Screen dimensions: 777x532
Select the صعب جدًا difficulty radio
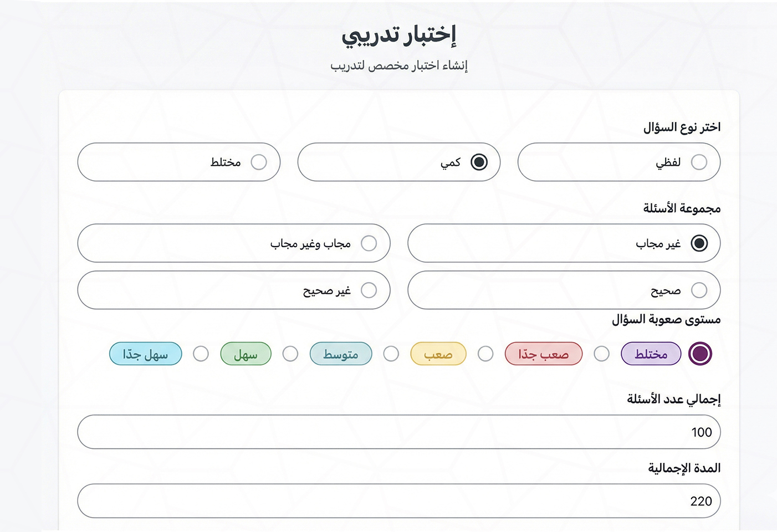[601, 354]
